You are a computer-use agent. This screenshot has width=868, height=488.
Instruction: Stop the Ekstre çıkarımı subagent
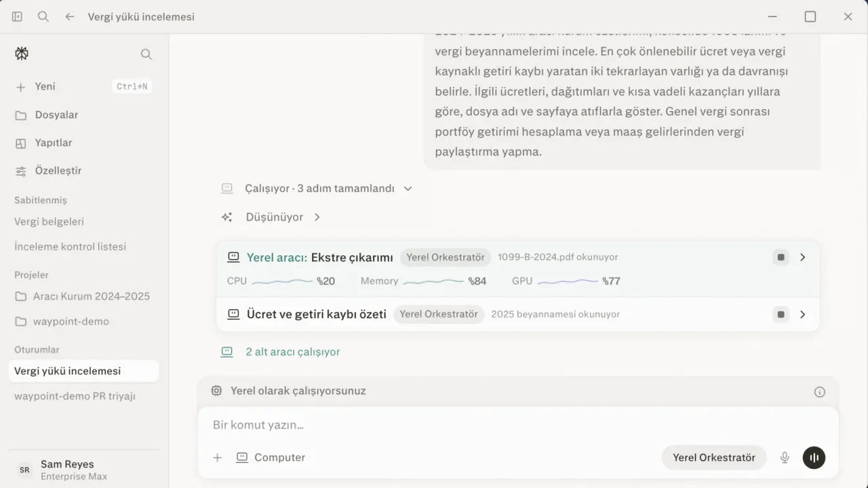[781, 257]
